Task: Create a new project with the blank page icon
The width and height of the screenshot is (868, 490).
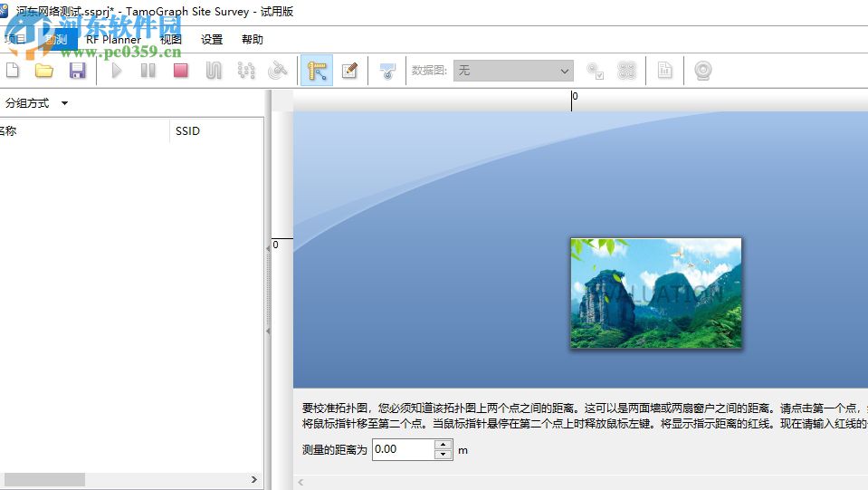Action: click(12, 71)
